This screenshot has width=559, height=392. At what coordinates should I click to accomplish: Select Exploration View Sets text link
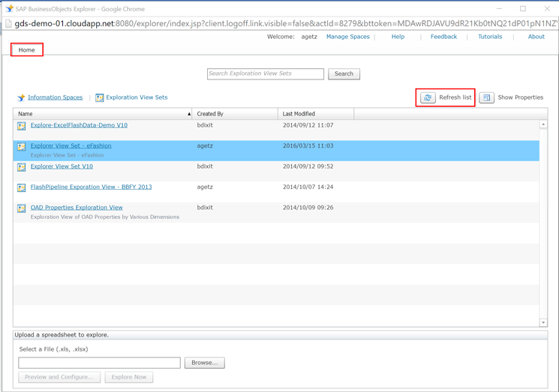tap(137, 97)
